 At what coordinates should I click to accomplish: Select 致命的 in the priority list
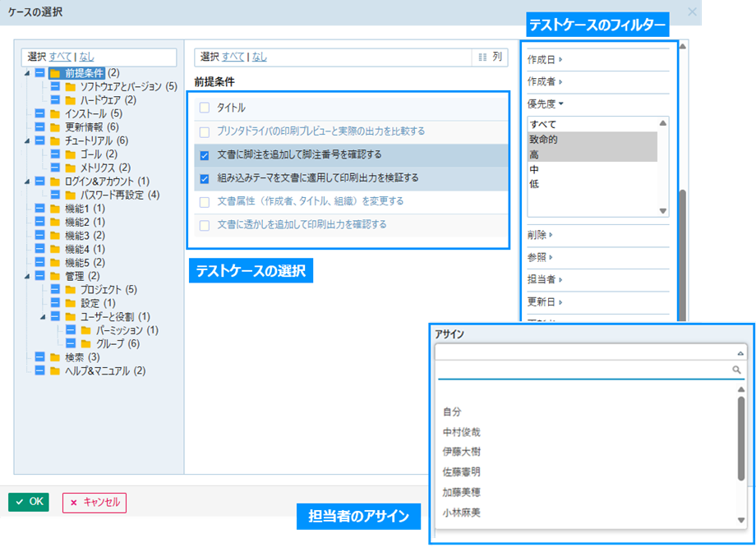pos(543,140)
